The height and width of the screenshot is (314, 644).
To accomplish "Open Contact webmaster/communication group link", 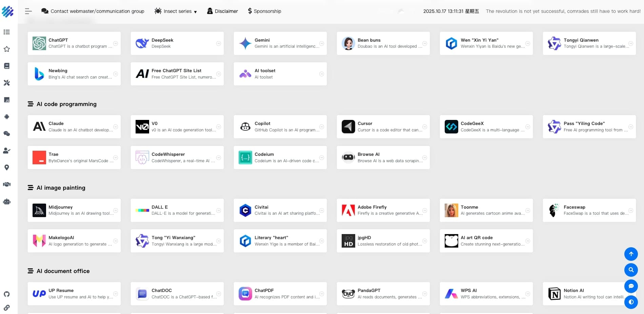I will coord(93,11).
